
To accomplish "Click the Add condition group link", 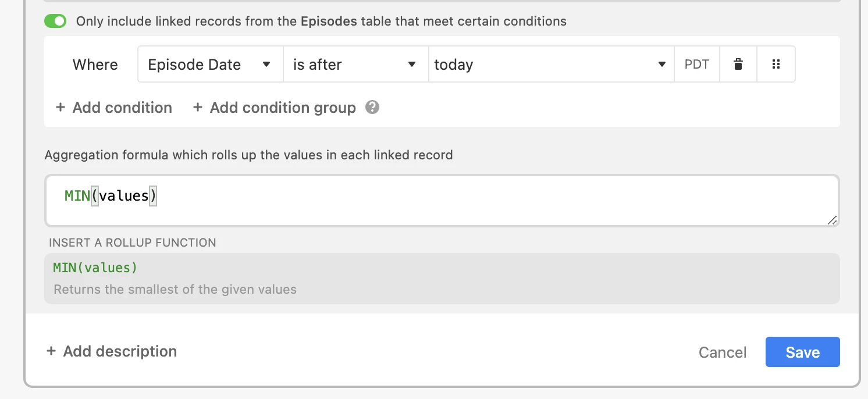I will pyautogui.click(x=283, y=108).
